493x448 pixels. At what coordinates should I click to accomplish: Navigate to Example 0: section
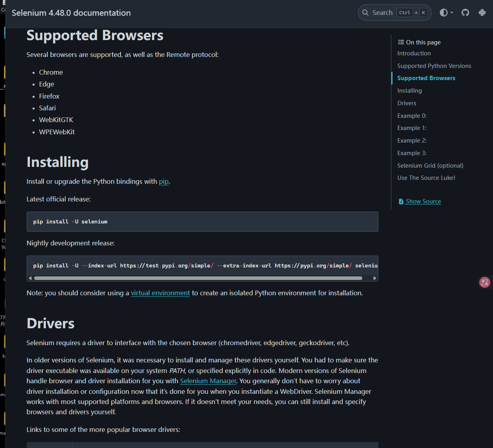pos(412,116)
